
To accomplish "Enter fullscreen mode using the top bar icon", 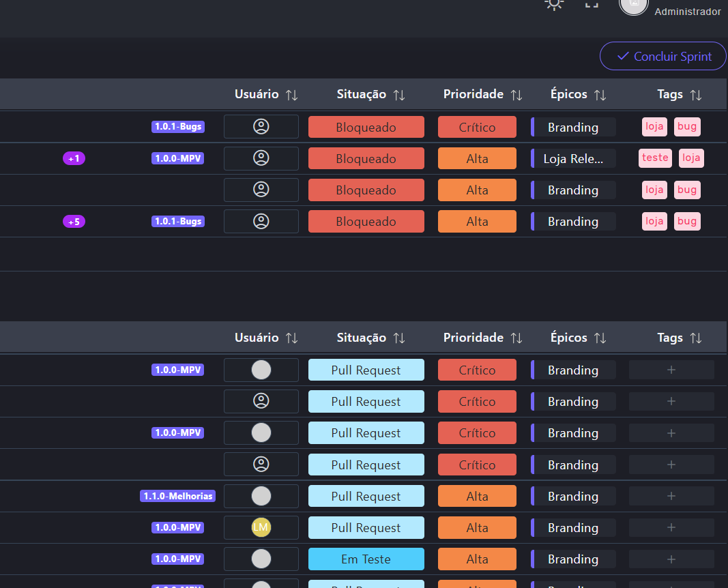I will pos(592,4).
